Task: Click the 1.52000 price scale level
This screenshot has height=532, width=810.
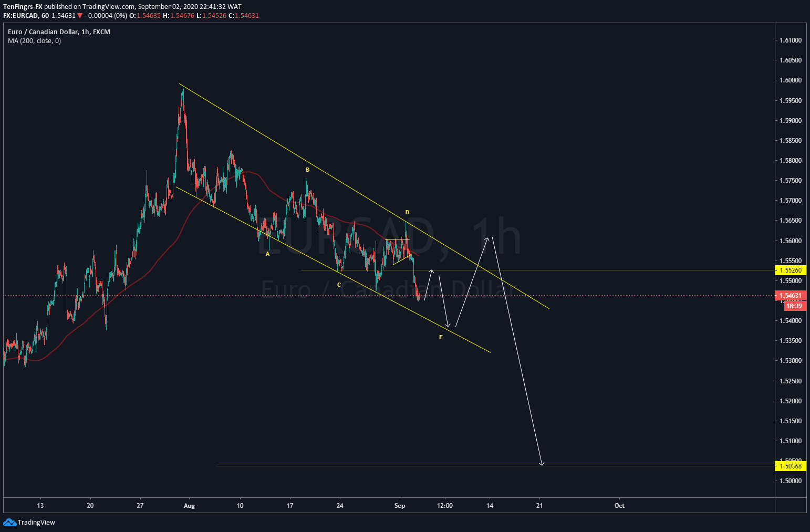Action: point(791,401)
